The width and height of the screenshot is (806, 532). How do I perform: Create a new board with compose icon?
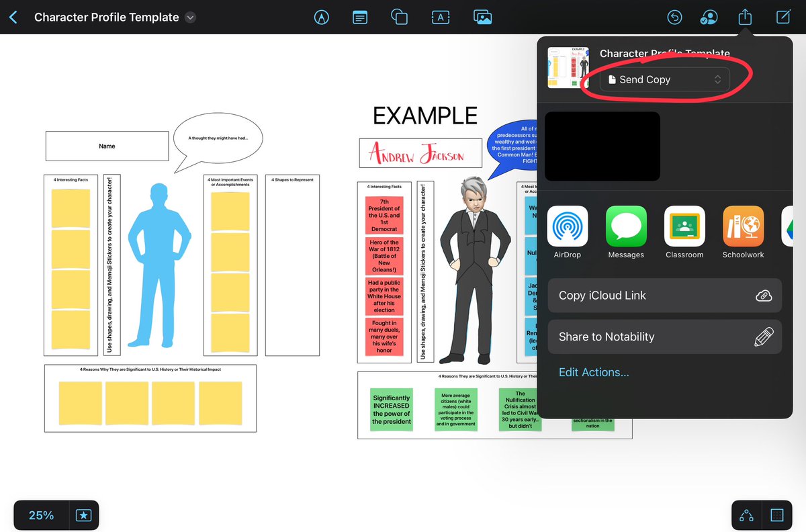783,17
